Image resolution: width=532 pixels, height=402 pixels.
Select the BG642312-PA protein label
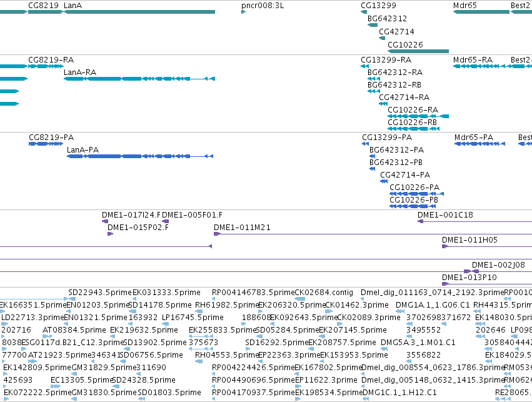(396, 150)
